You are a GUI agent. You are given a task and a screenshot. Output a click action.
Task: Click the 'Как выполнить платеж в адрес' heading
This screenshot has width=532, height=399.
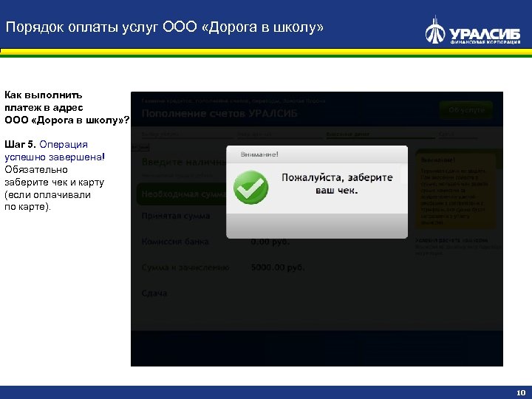point(44,101)
